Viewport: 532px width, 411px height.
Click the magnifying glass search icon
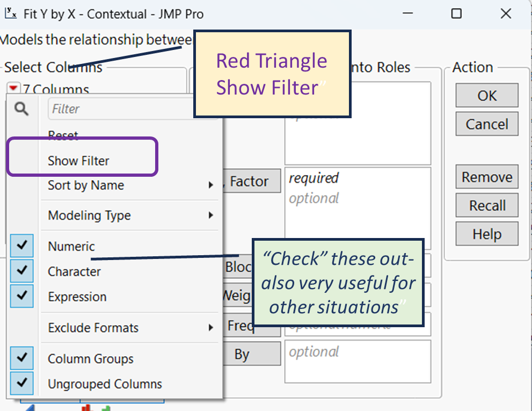click(x=21, y=109)
